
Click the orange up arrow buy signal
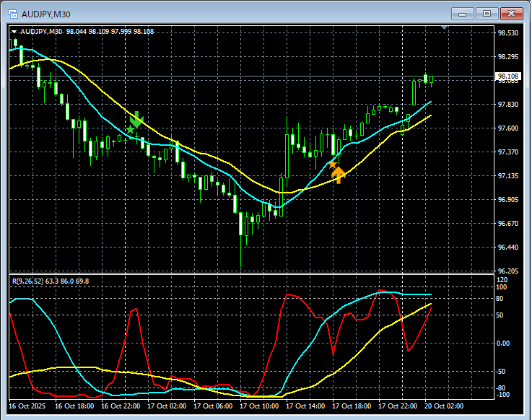point(338,175)
